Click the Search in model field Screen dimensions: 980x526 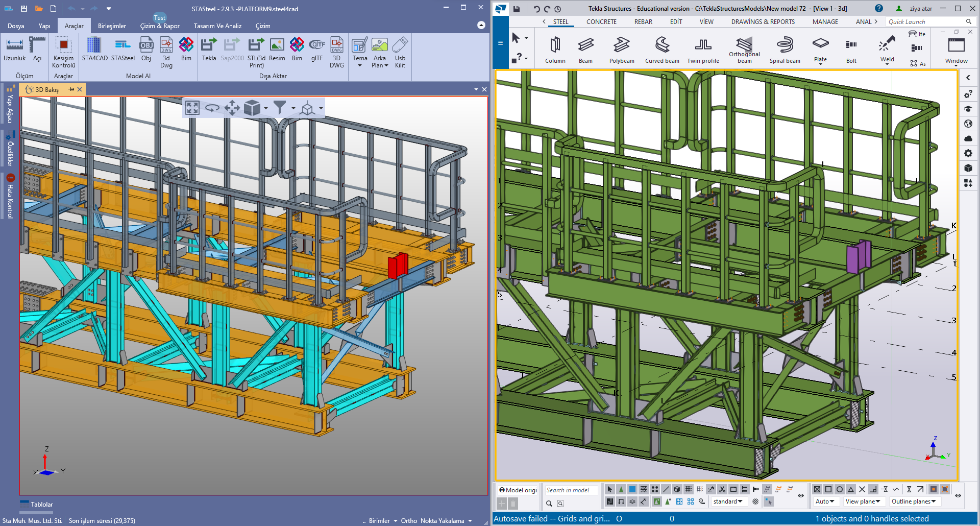click(x=570, y=490)
